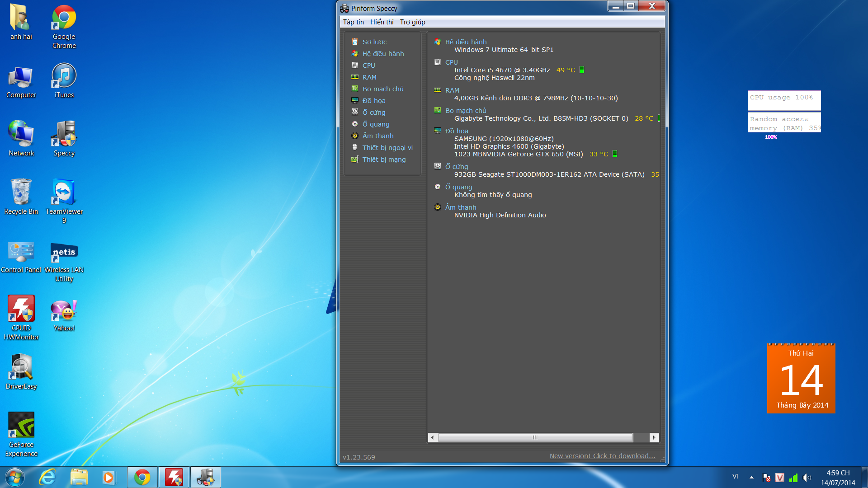
Task: Click the disc icon beside Ổ quang in sidebar
Action: (355, 124)
